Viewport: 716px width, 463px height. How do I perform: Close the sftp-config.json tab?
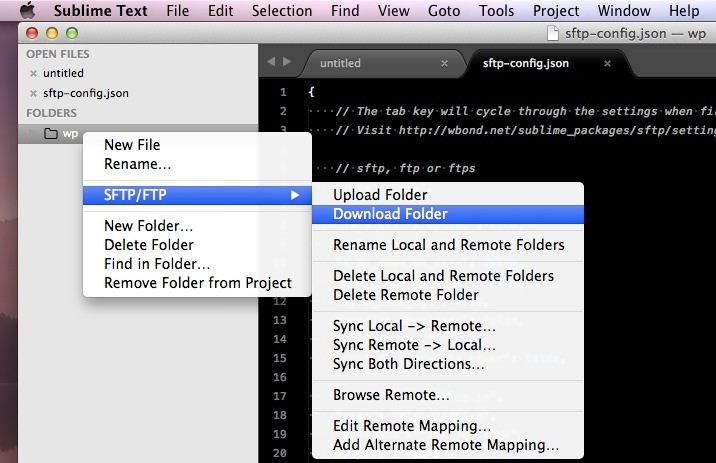pyautogui.click(x=607, y=63)
